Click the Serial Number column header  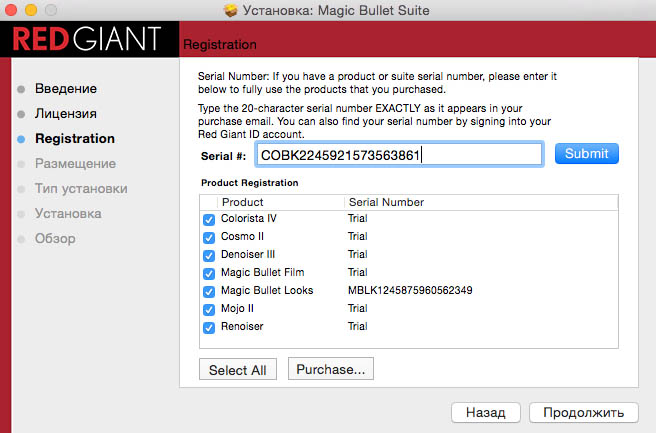click(386, 202)
